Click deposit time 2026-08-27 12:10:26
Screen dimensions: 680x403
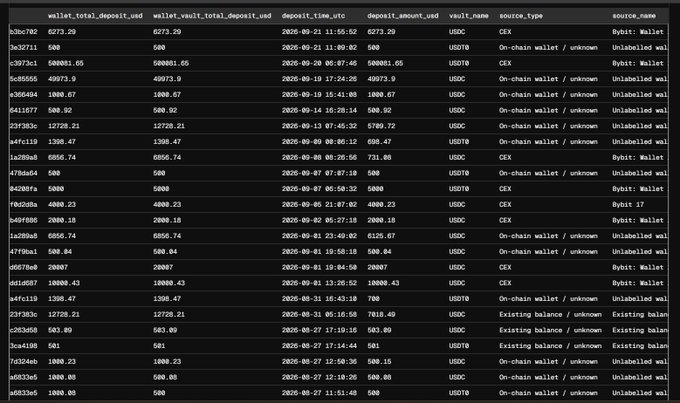319,377
